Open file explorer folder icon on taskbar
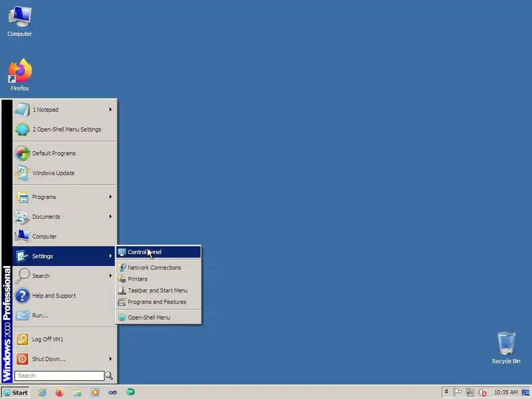 (x=77, y=393)
